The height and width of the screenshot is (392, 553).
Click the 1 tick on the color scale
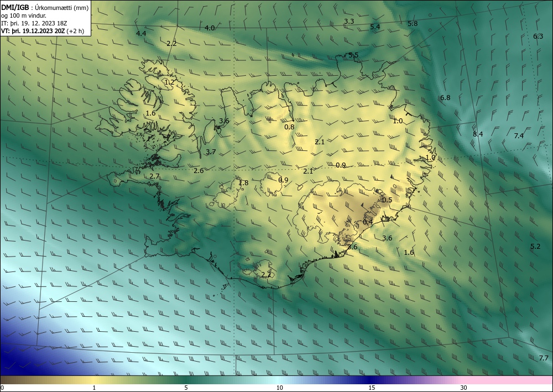[94, 388]
